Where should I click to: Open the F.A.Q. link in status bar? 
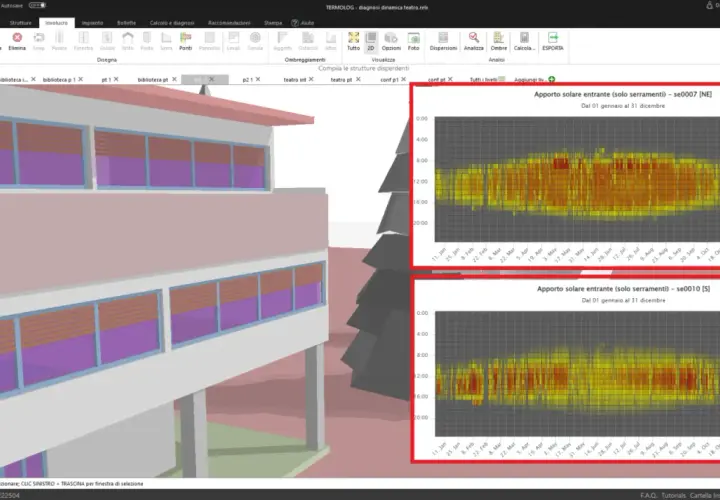(x=648, y=495)
